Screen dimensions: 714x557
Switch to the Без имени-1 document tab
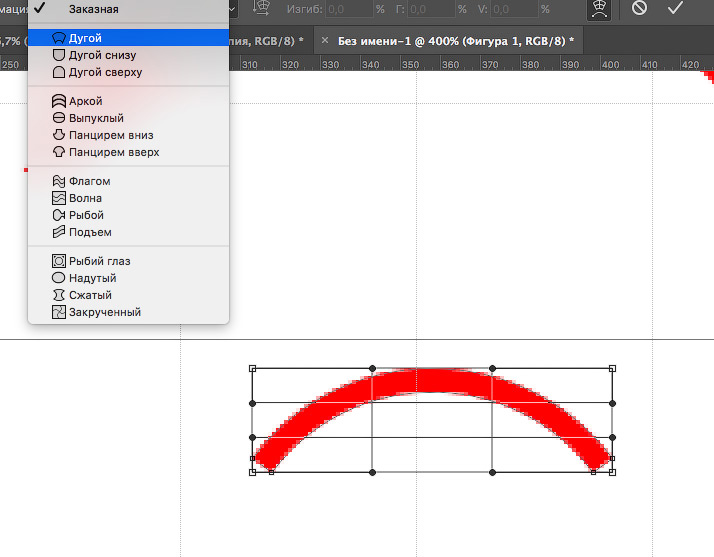456,41
